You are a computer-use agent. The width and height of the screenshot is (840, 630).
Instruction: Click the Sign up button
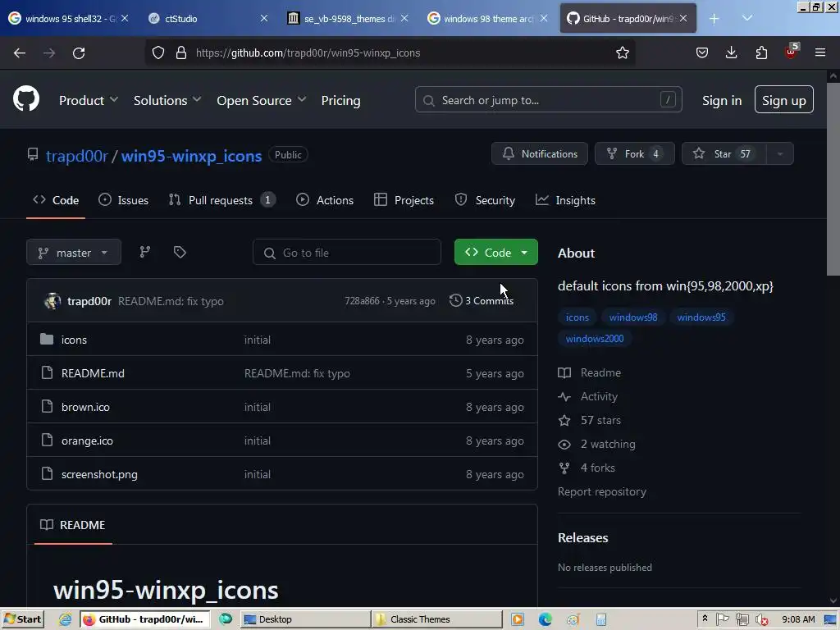[783, 99]
